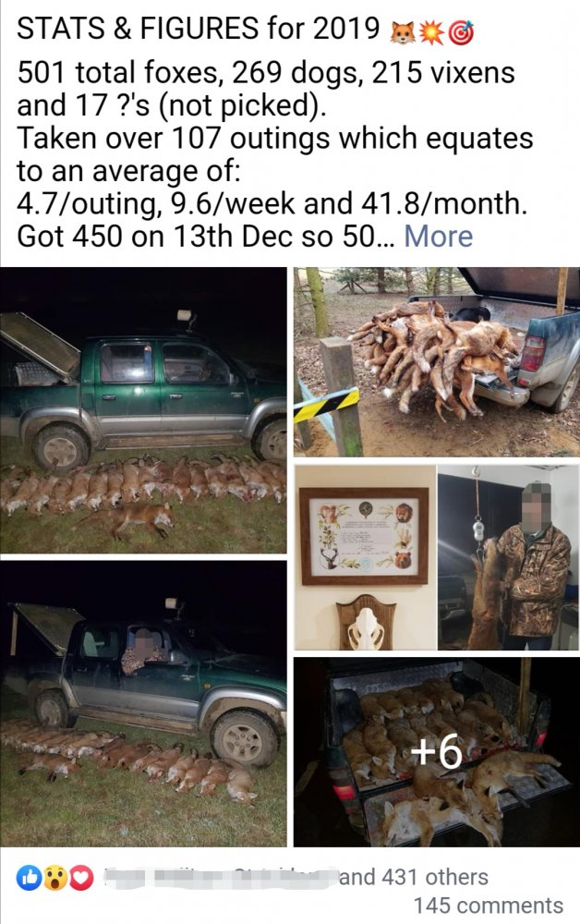Open photo of foxes piled on truck tailgate
The image size is (580, 924).
click(x=436, y=362)
